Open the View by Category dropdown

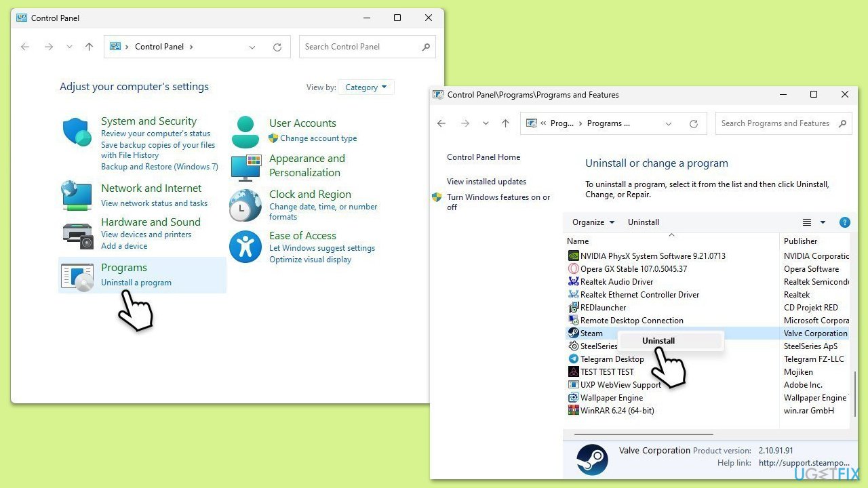pos(366,87)
